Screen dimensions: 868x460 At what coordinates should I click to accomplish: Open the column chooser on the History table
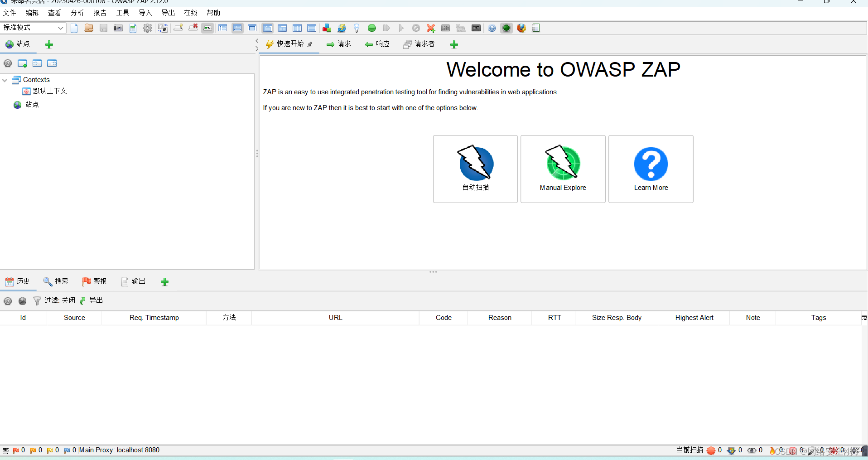pyautogui.click(x=864, y=318)
